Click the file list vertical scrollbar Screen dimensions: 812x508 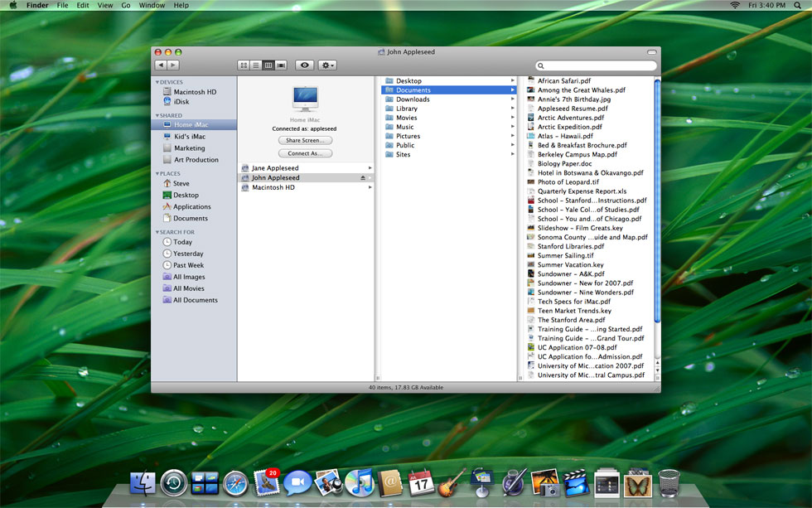coord(657,200)
